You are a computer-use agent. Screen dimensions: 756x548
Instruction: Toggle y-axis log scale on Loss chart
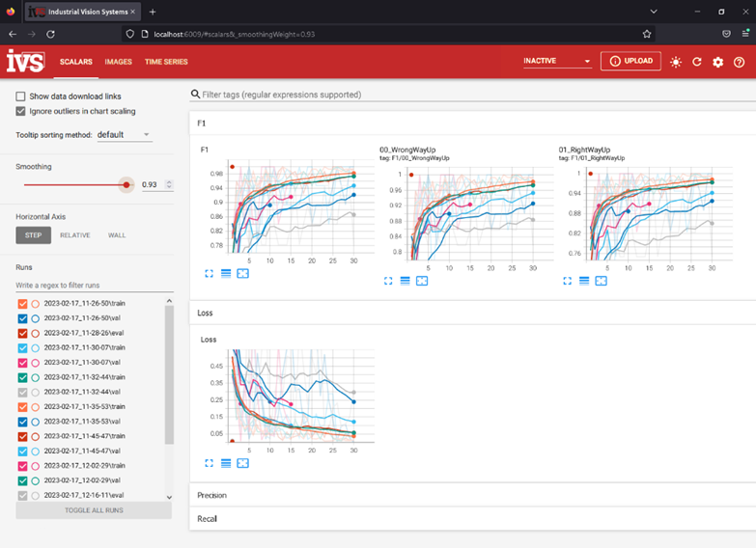(x=226, y=463)
